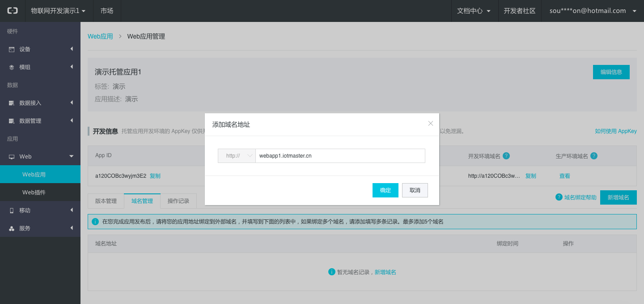Click help icon next to 开发环境域名
The width and height of the screenshot is (644, 304).
506,156
